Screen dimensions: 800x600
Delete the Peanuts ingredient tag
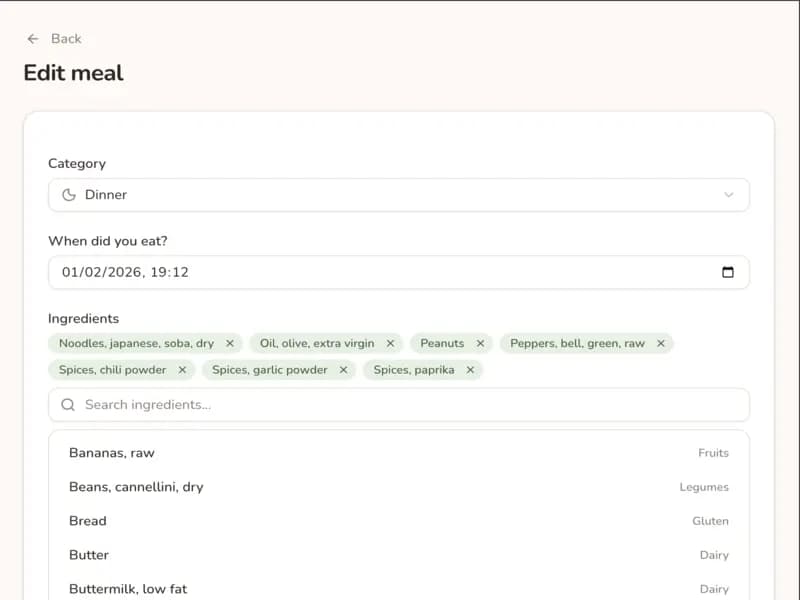480,343
